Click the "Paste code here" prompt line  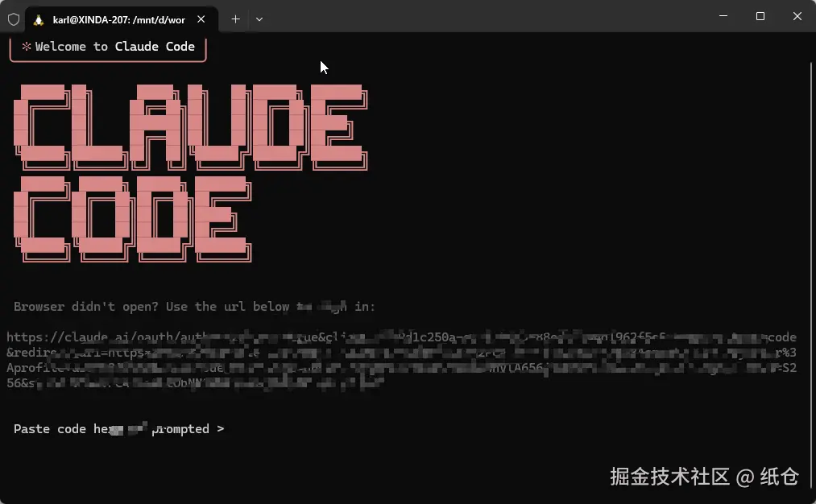click(x=118, y=429)
